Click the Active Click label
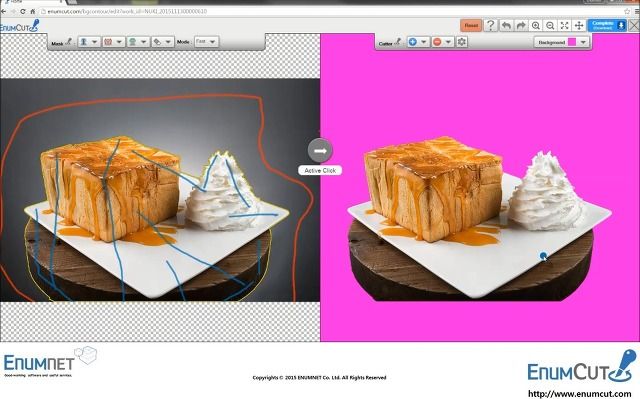The image size is (640, 399). pos(320,171)
